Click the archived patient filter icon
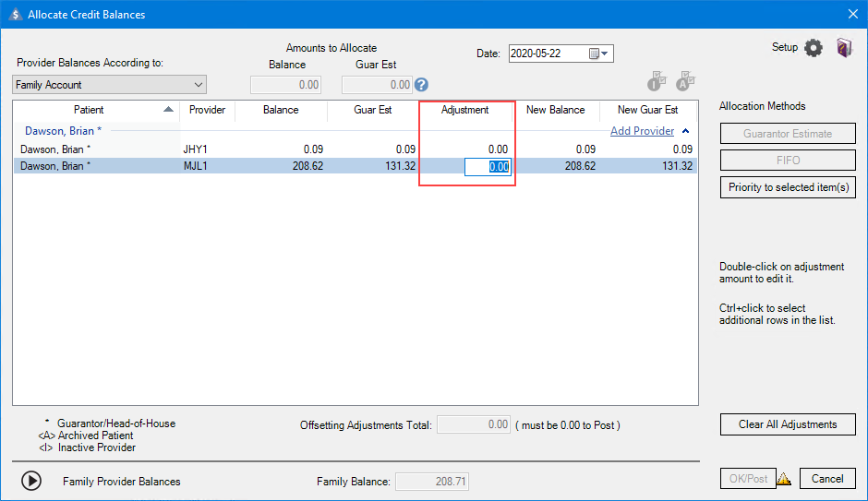Image resolution: width=868 pixels, height=501 pixels. pos(685,82)
